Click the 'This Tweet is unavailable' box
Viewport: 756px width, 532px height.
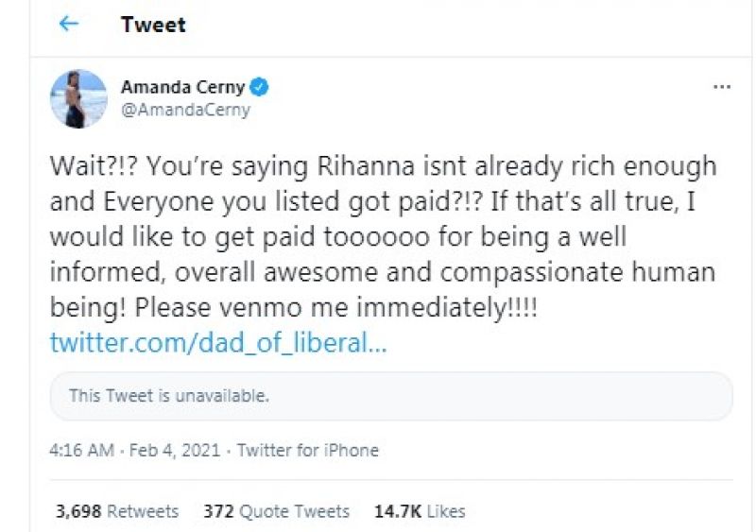[391, 396]
